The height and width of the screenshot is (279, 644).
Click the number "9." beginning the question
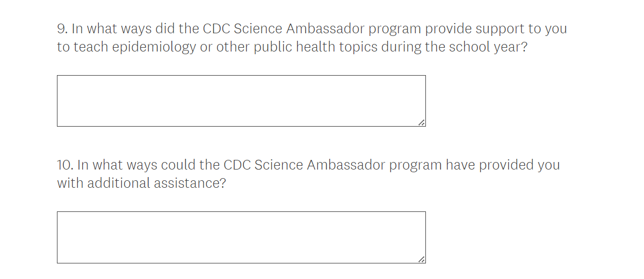click(62, 28)
